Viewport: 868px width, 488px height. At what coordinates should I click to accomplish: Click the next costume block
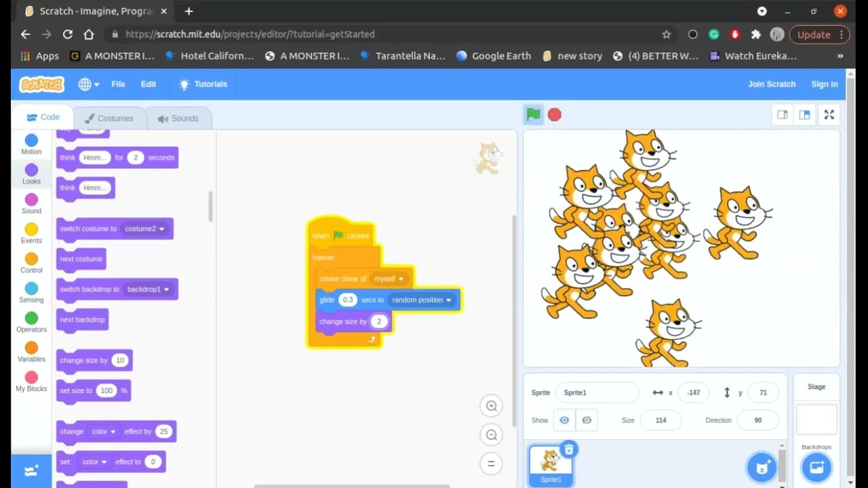(81, 259)
